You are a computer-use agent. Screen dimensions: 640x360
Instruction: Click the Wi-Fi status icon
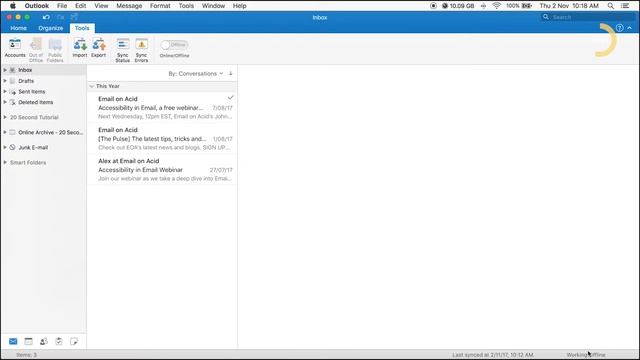[x=496, y=6]
